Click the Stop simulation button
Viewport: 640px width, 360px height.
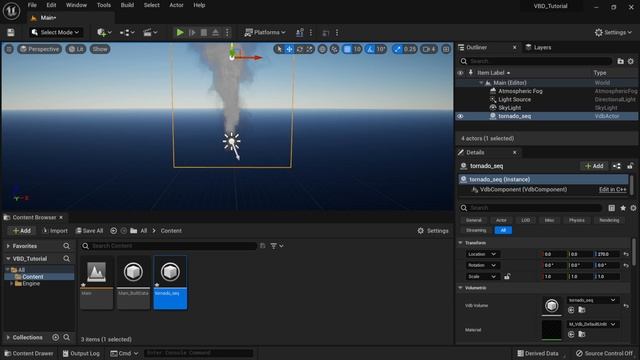204,32
